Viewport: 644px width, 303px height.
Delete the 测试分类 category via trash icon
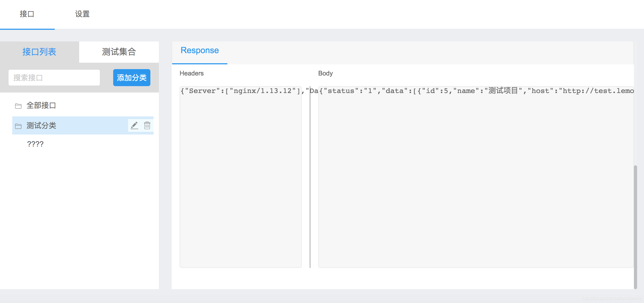147,125
